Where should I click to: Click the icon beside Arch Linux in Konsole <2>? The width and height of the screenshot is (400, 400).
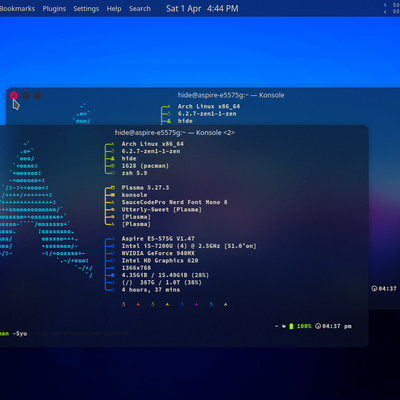click(113, 144)
